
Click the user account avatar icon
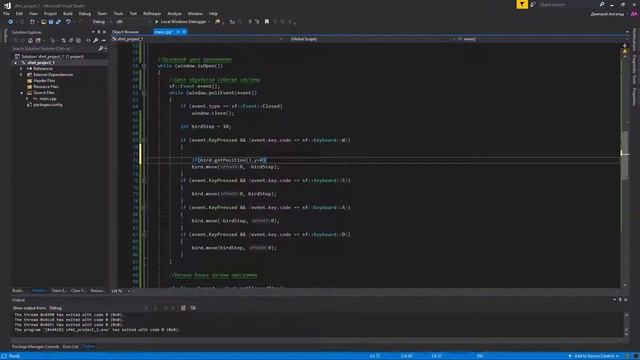[x=634, y=13]
